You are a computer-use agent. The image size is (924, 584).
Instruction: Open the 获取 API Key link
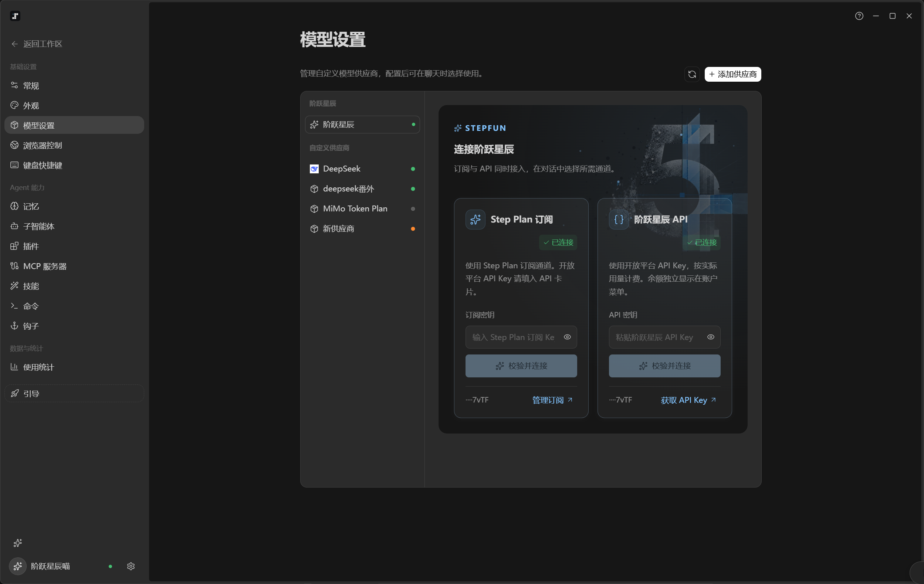pyautogui.click(x=688, y=400)
